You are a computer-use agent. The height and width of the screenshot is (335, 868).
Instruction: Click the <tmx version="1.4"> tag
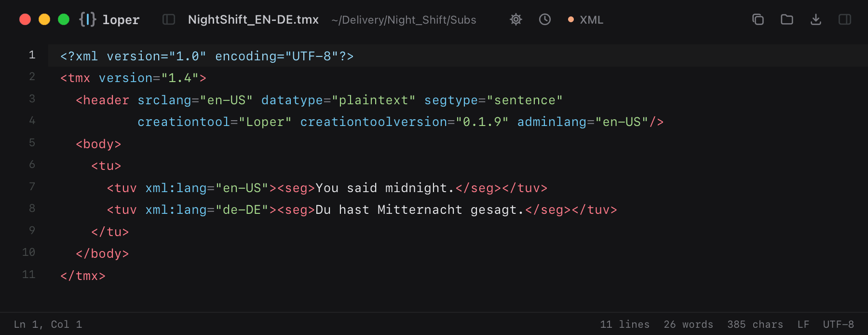pyautogui.click(x=134, y=78)
